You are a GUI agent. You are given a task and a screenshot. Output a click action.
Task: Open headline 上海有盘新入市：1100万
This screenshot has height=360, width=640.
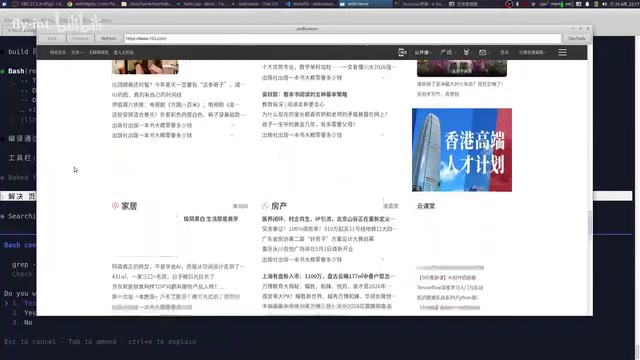coord(329,276)
